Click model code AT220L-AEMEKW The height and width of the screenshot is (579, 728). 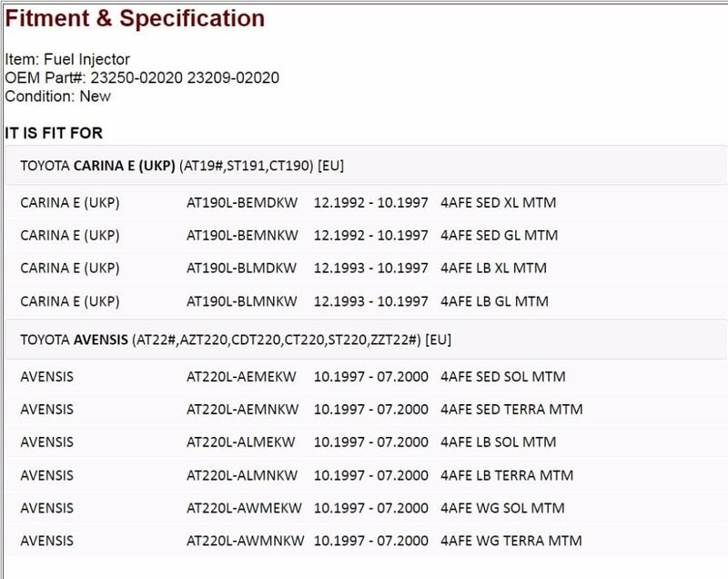point(241,376)
